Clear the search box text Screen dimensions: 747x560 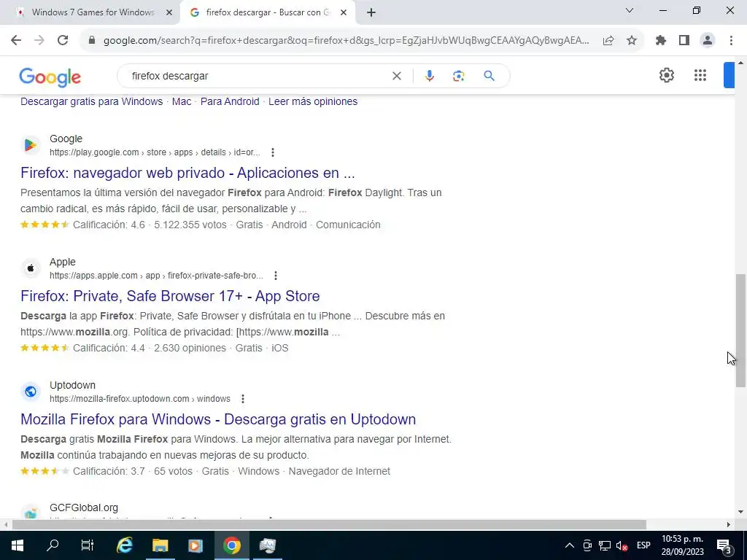tap(396, 76)
